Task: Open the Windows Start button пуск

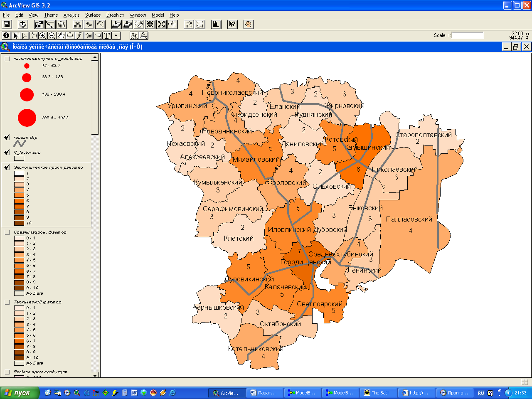Action: tap(20, 393)
